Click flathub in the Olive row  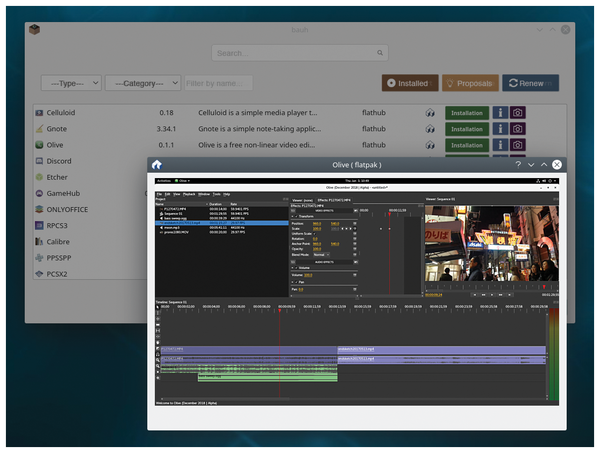374,145
